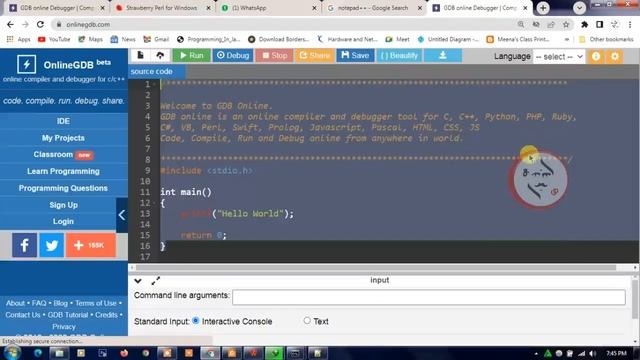
Task: Click the Share button
Action: tap(314, 56)
